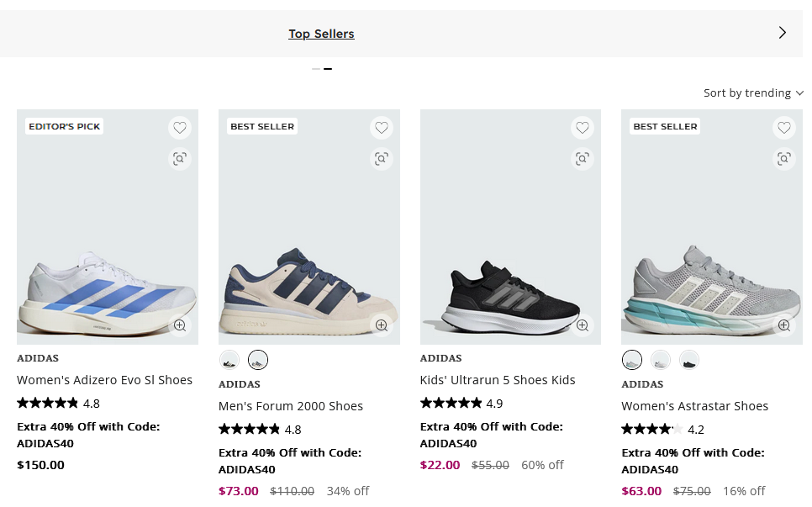Go to first carousel slide indicator
812x507 pixels.
[x=316, y=68]
